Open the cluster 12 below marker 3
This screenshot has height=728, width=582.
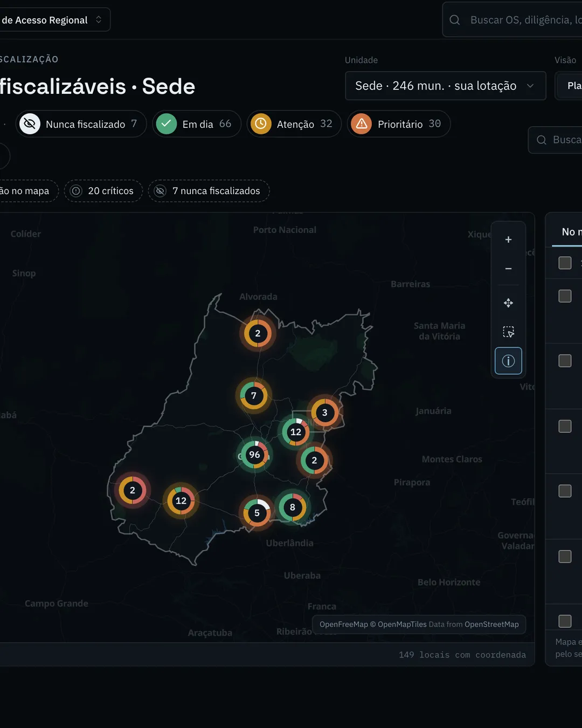[296, 432]
